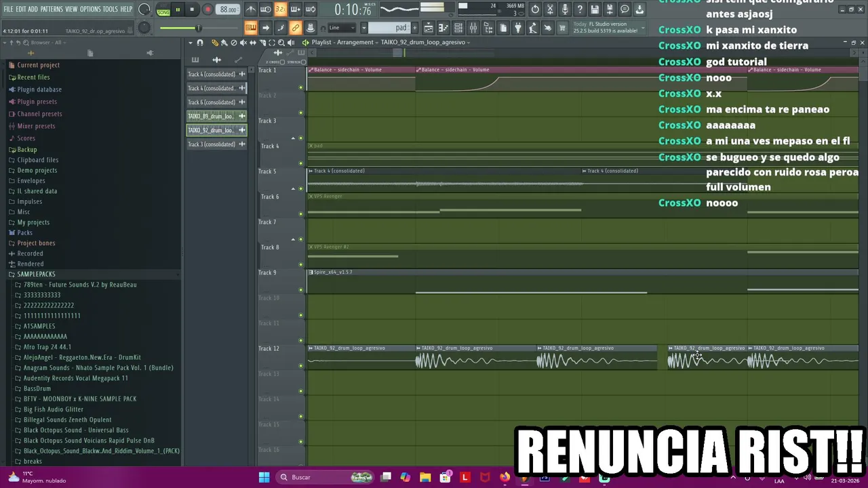868x488 pixels.
Task: Open the OPTIONS menu
Action: click(x=90, y=9)
